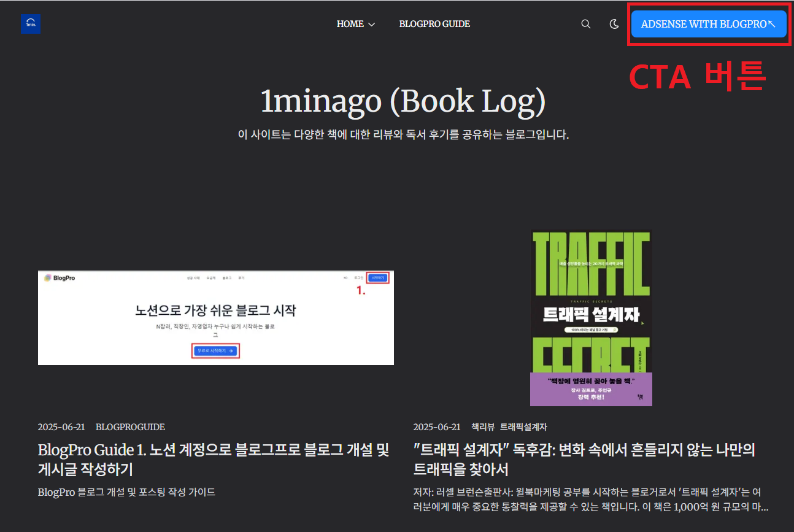This screenshot has width=794, height=532.
Task: Click excerpt starting 저자: 러셀 브런슨출판사
Action: tap(591, 499)
